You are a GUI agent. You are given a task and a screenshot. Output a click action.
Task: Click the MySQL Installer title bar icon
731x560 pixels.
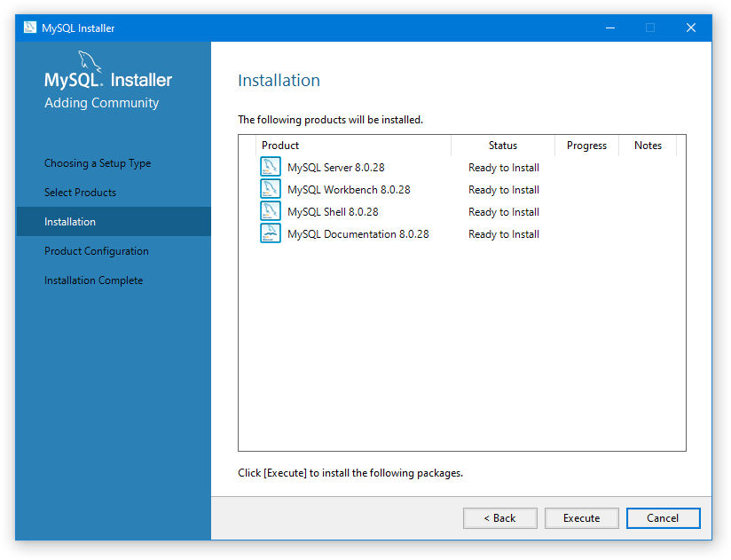[30, 28]
